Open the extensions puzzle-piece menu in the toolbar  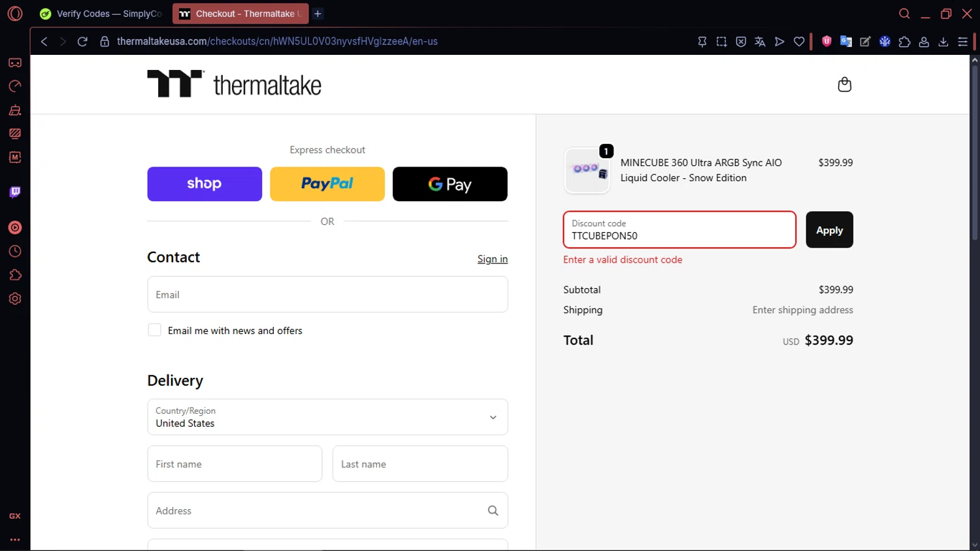point(904,41)
